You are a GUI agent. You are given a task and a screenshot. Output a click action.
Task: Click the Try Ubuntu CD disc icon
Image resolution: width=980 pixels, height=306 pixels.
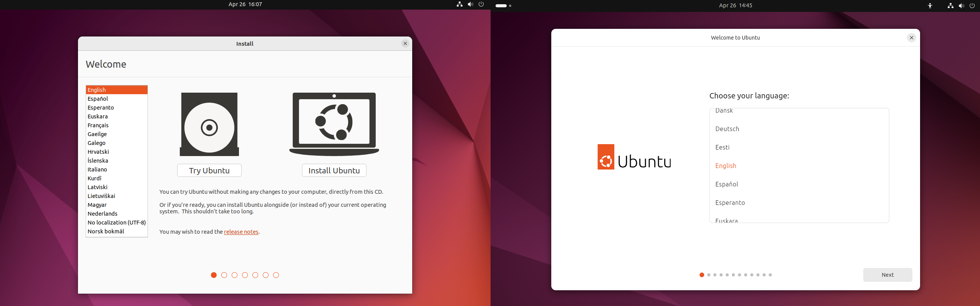coord(209,124)
